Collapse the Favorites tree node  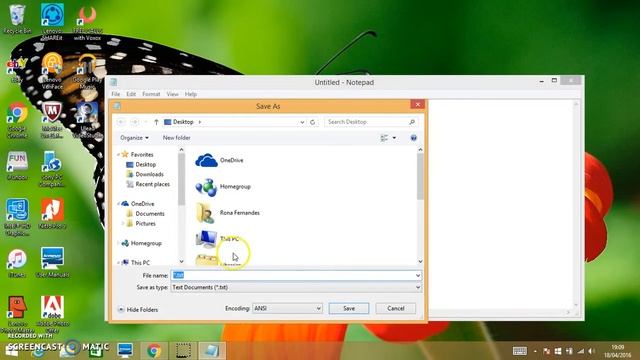tap(118, 154)
